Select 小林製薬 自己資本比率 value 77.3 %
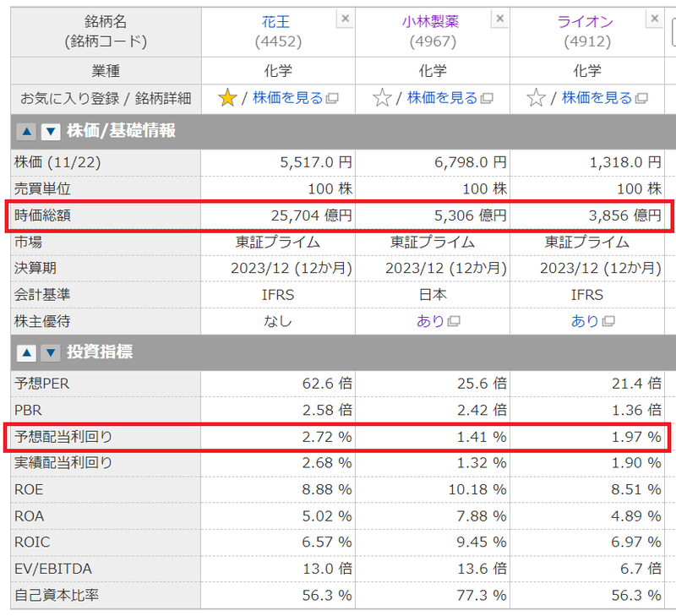Viewport: 676px width, 616px height. point(482,596)
